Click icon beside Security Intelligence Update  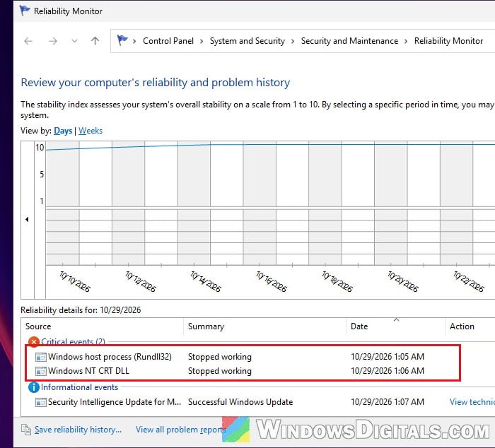point(41,402)
